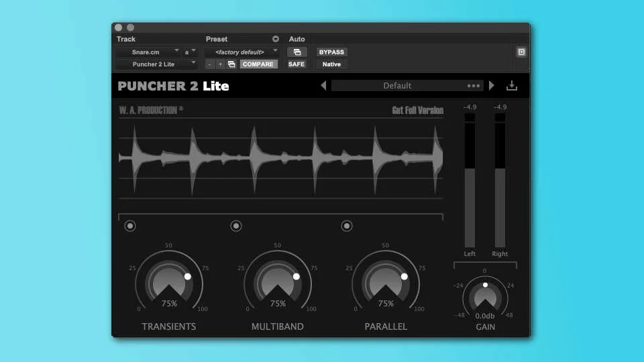644x362 pixels.
Task: Click the Parallel 75% value readout
Action: coord(386,304)
